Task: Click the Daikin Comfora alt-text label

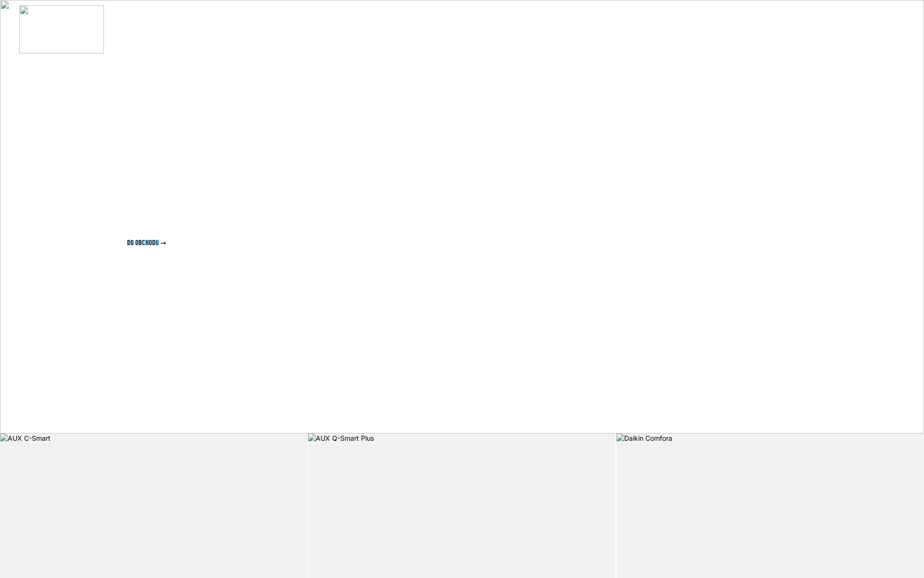Action: click(647, 439)
